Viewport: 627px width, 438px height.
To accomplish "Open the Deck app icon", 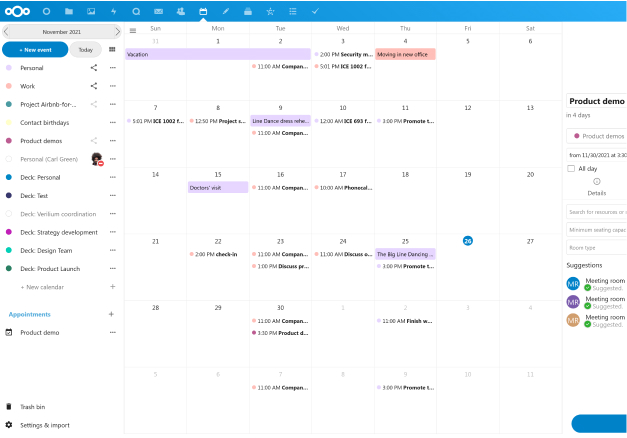I will coord(248,11).
